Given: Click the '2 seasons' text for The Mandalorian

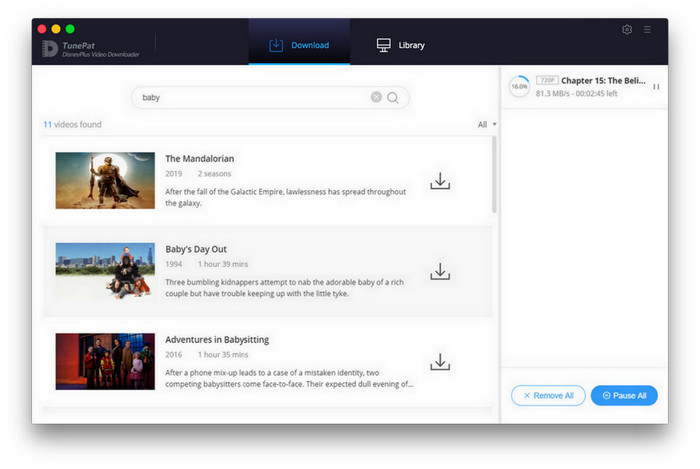Looking at the screenshot, I should coord(214,174).
